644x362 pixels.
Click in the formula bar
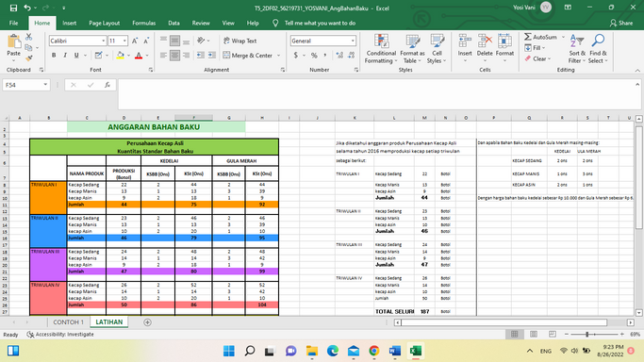click(x=376, y=94)
